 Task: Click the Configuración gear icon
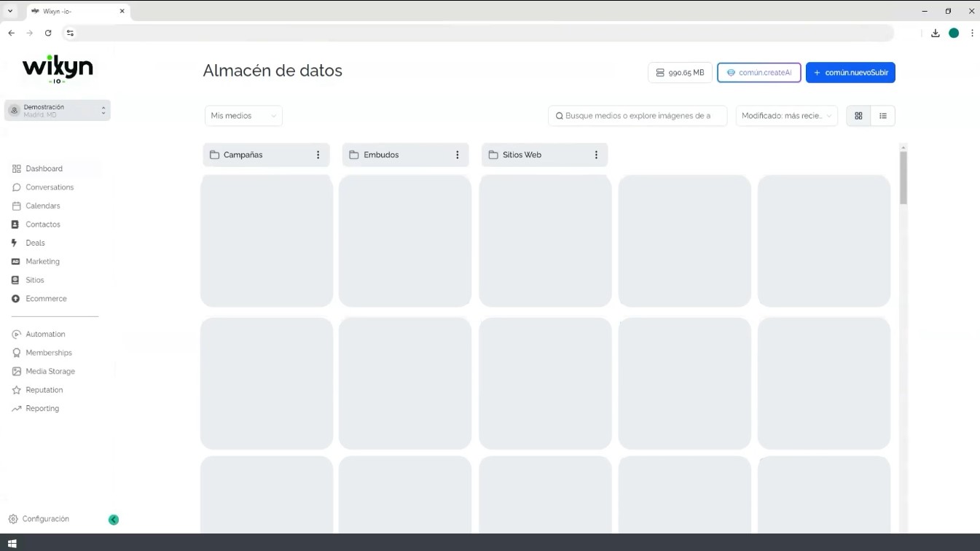pyautogui.click(x=13, y=519)
